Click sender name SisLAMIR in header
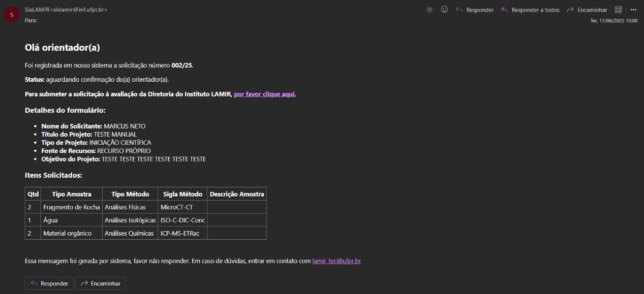Image resolution: width=644 pixels, height=294 pixels. 37,10
